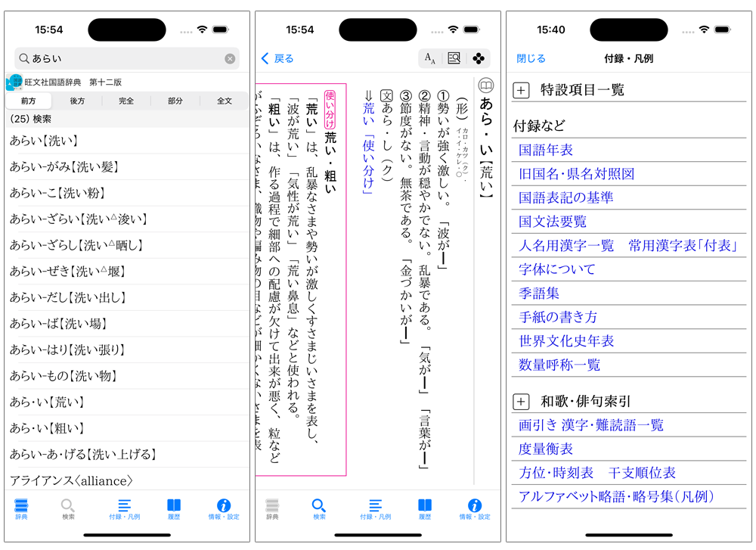Focus the search field containing あらい
The height and width of the screenshot is (550, 756).
pyautogui.click(x=125, y=58)
